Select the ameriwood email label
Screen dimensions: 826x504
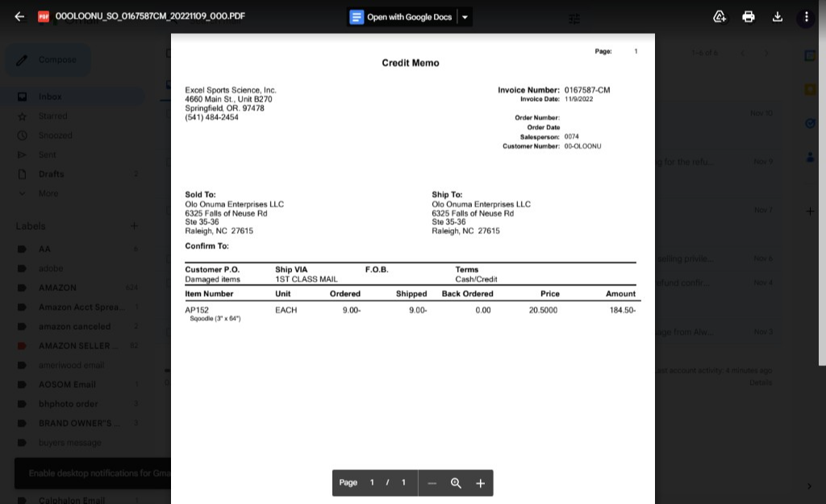pos(72,365)
